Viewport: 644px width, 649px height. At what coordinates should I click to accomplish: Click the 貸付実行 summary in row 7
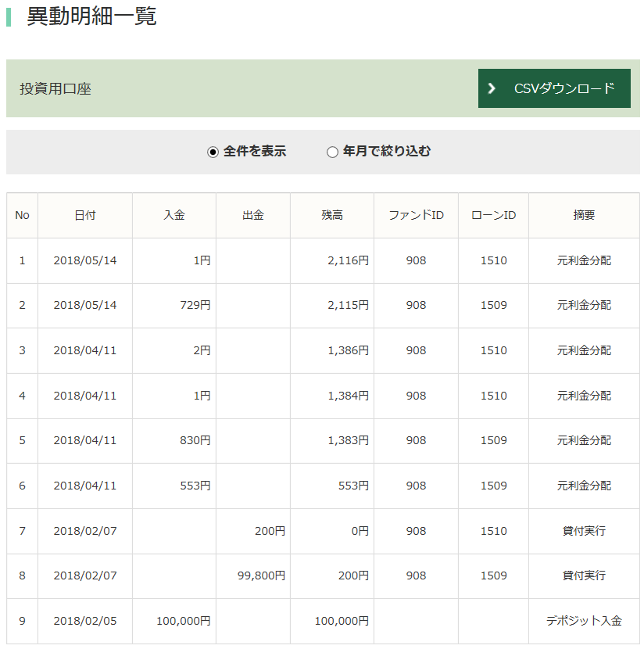click(584, 531)
